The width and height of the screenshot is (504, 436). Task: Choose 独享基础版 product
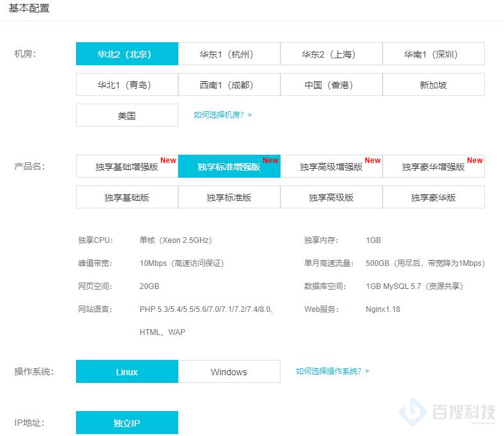127,197
